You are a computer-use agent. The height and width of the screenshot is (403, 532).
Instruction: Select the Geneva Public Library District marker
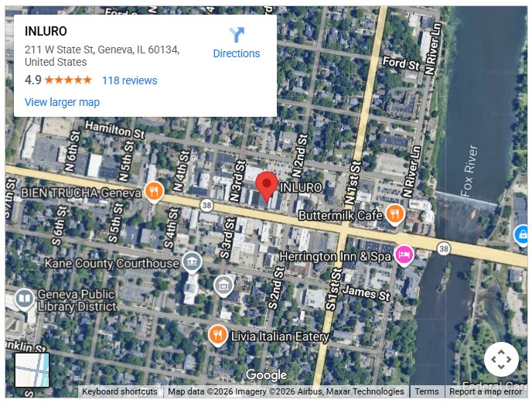25,300
